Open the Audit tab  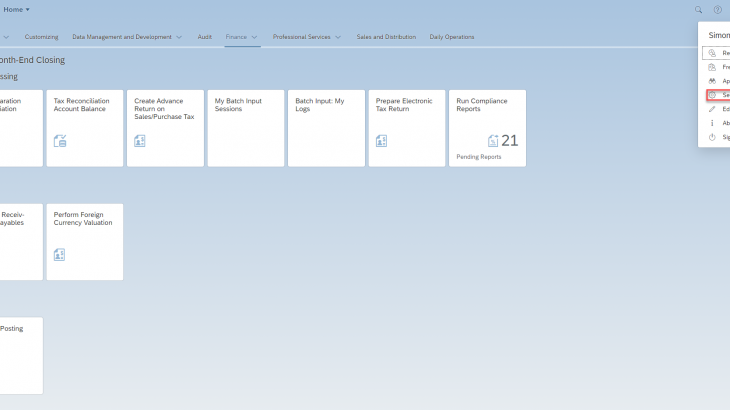(204, 37)
